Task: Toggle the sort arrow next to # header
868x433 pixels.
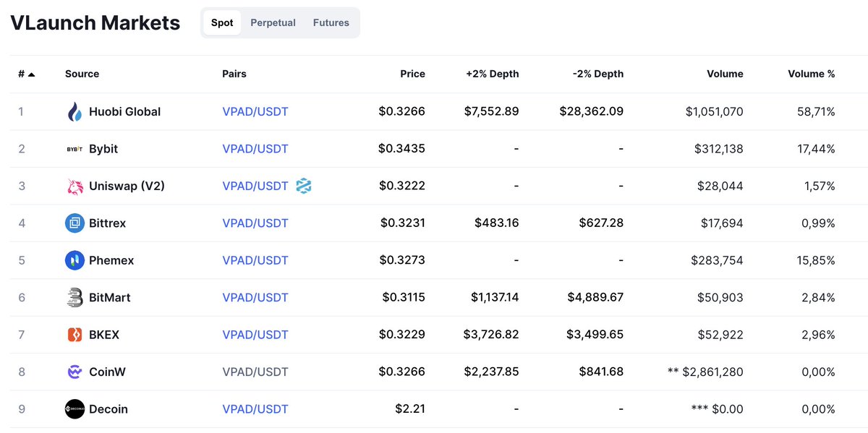Action: [x=32, y=74]
